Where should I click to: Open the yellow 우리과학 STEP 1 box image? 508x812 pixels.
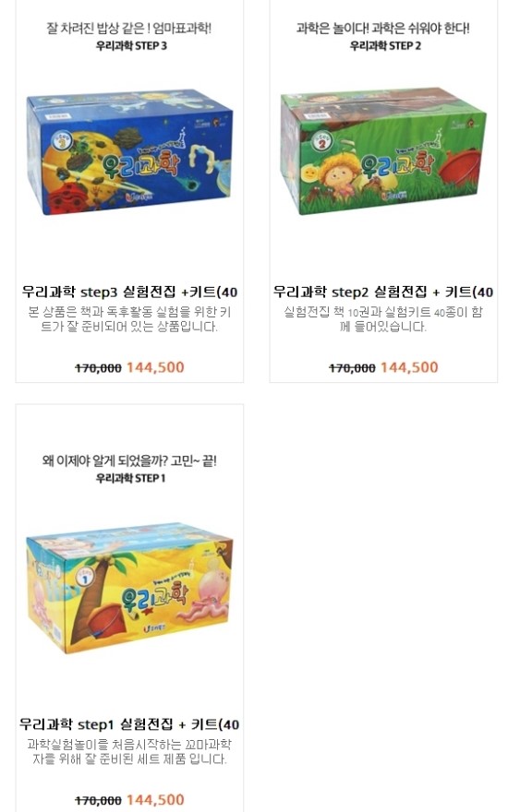[129, 588]
